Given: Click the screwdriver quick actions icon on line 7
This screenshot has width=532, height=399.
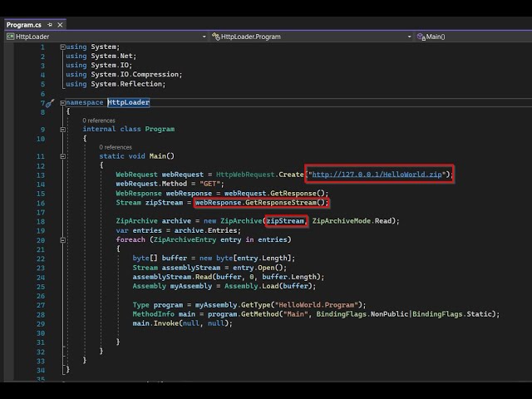Looking at the screenshot, I should click(50, 103).
